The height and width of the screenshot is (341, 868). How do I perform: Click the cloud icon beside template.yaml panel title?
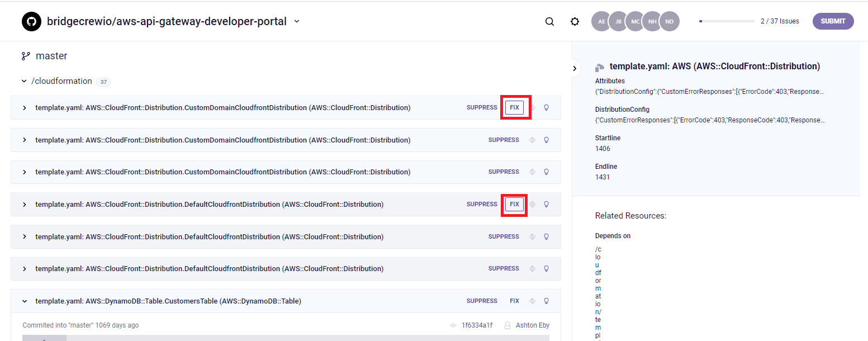click(600, 67)
